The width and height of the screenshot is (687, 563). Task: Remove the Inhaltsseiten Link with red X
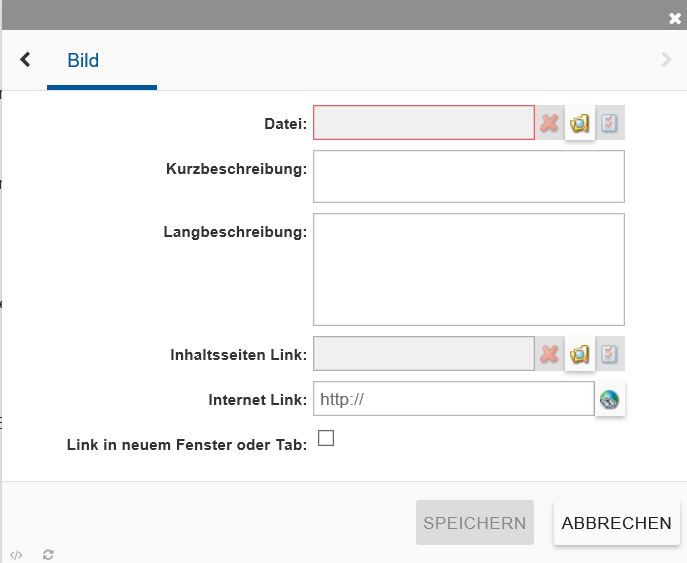(549, 354)
